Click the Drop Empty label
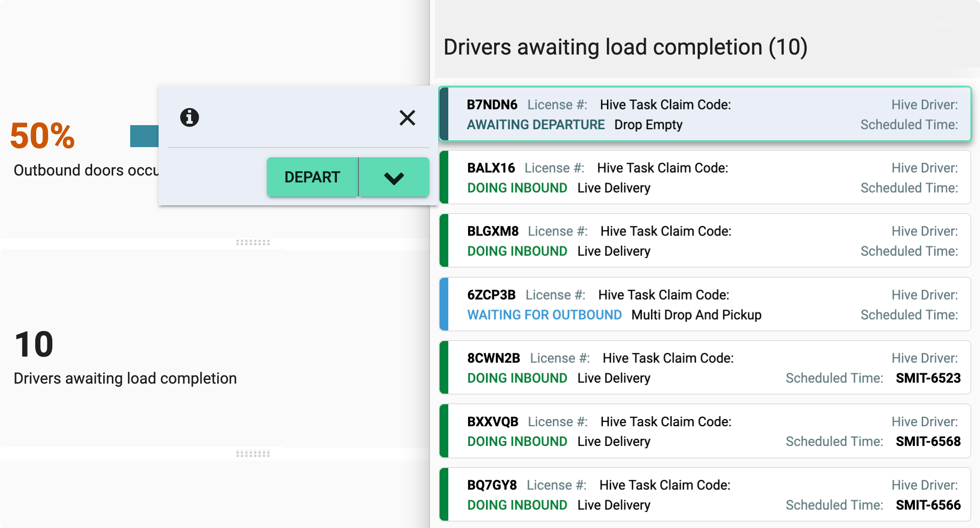This screenshot has width=980, height=528. tap(648, 125)
